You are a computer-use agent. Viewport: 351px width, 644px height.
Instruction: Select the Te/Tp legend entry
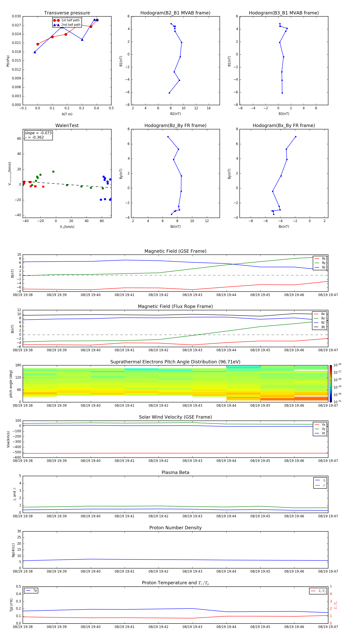tap(318, 591)
